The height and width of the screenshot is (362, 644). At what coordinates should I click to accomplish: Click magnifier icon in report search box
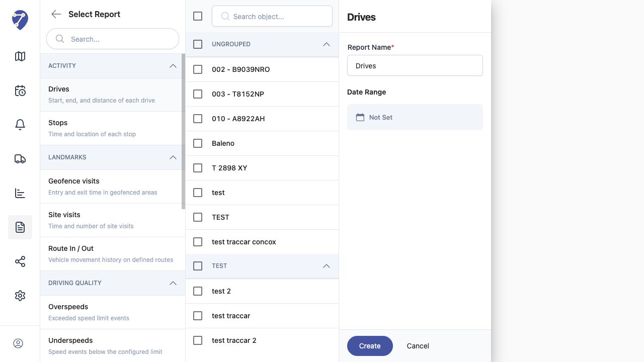(x=60, y=39)
